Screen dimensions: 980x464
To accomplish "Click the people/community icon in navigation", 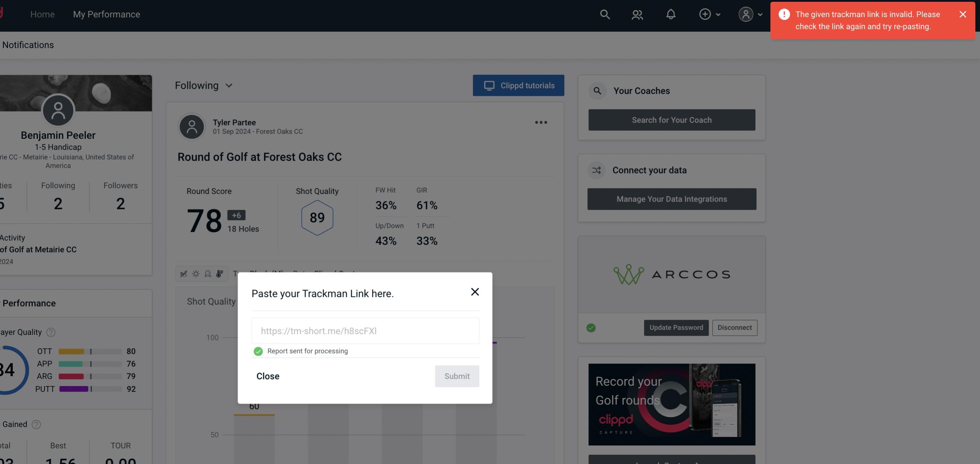I will [x=637, y=14].
